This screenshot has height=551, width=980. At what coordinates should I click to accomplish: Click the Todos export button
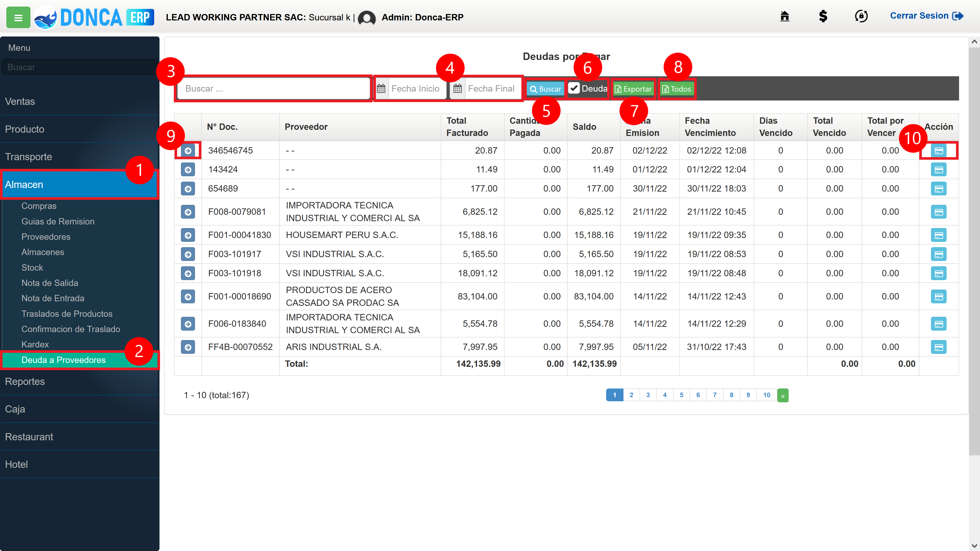click(x=677, y=89)
